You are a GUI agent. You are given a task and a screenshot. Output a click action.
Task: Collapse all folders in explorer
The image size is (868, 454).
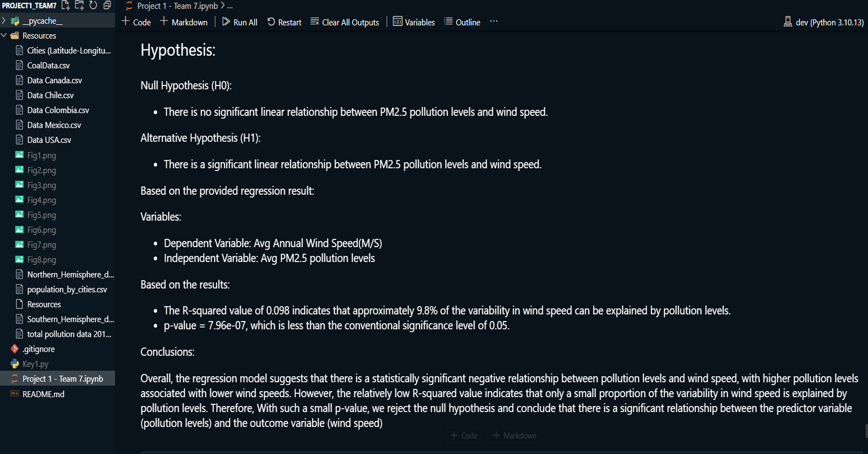pos(107,6)
